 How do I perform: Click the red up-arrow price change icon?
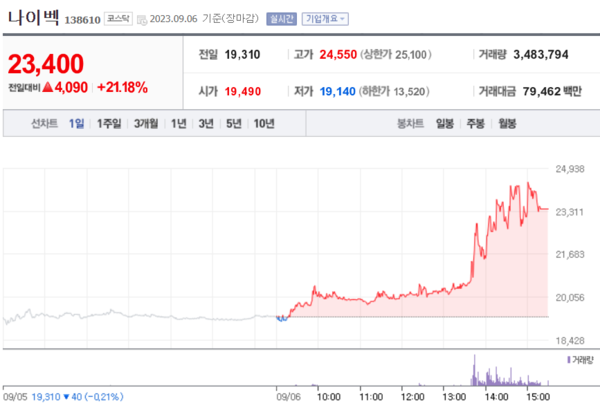point(47,88)
